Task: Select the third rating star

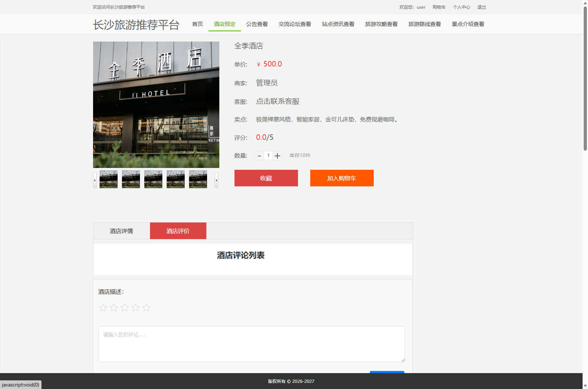Action: pyautogui.click(x=125, y=307)
